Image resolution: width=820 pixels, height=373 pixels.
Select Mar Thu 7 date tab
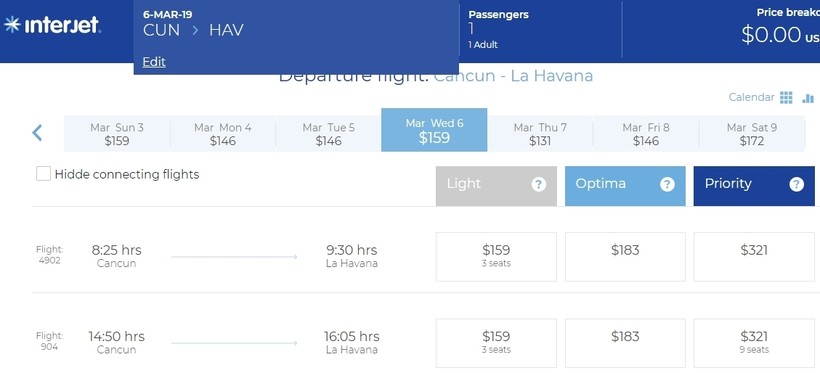pos(540,134)
